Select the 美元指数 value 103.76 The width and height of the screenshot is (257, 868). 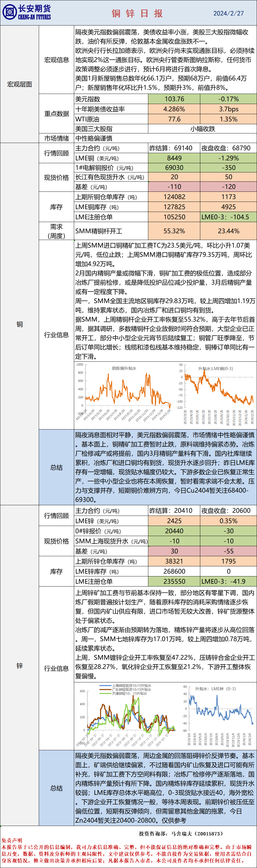[x=174, y=99]
